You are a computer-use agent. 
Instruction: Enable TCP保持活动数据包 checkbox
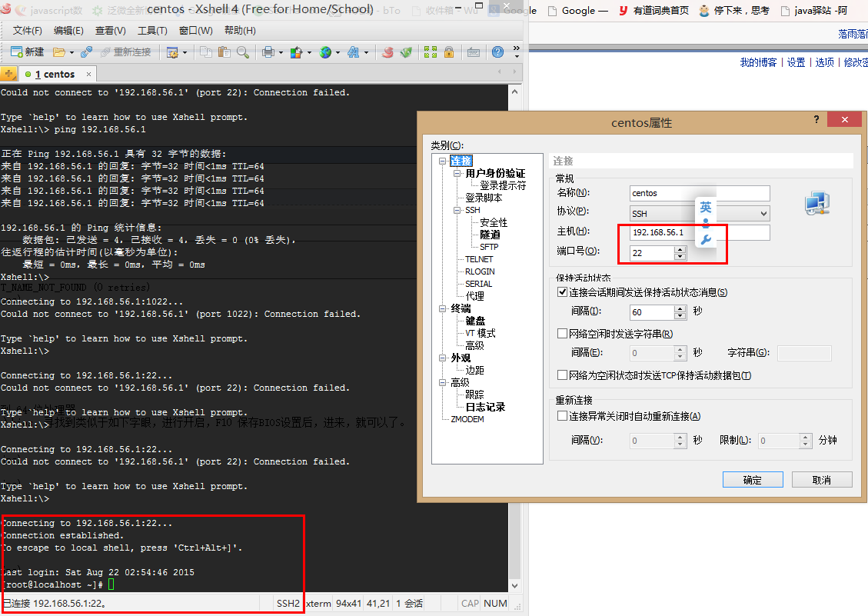(x=563, y=375)
